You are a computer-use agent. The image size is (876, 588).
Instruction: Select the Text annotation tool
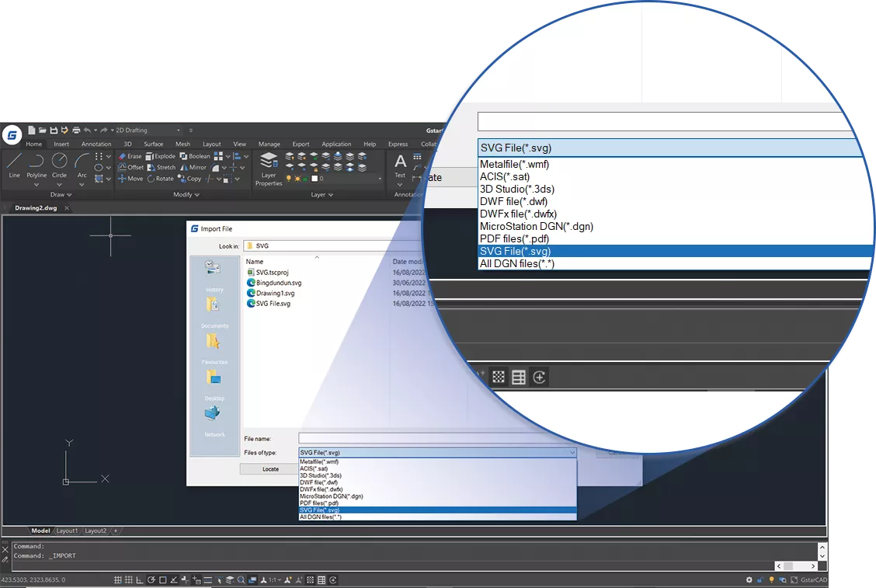pyautogui.click(x=400, y=166)
